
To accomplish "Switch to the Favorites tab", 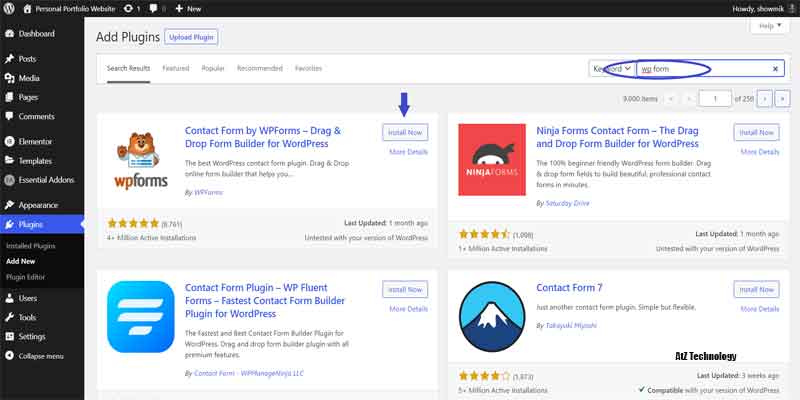I will [x=308, y=68].
